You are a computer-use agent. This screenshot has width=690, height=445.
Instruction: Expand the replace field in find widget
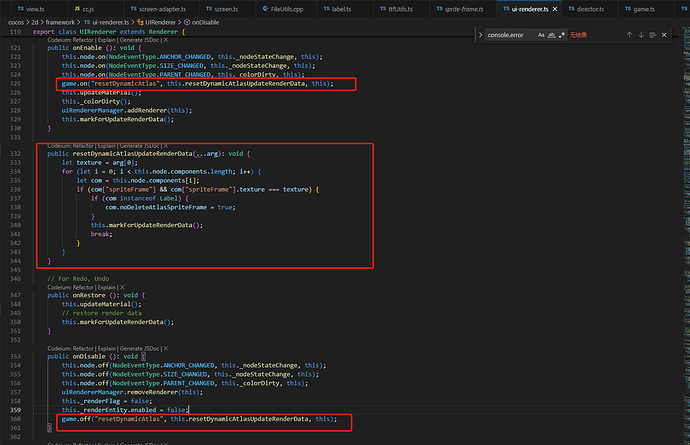click(481, 35)
